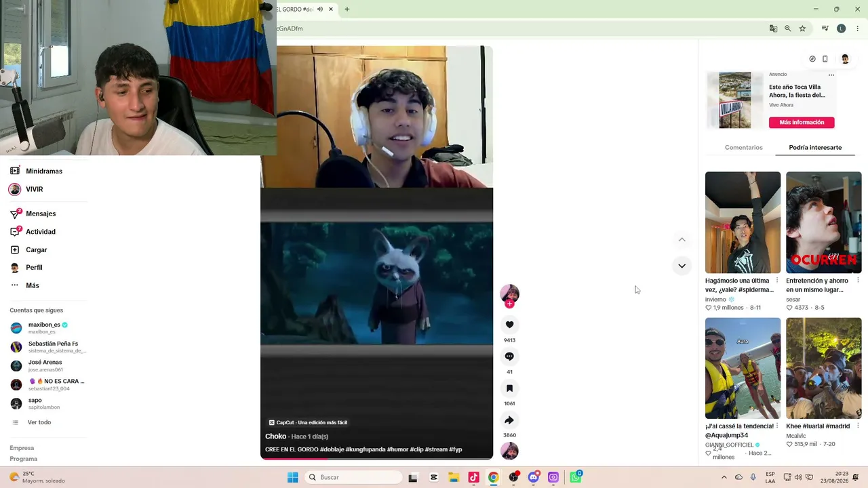Viewport: 868px width, 488px height.
Task: Open File Explorer from the taskbar
Action: (454, 477)
